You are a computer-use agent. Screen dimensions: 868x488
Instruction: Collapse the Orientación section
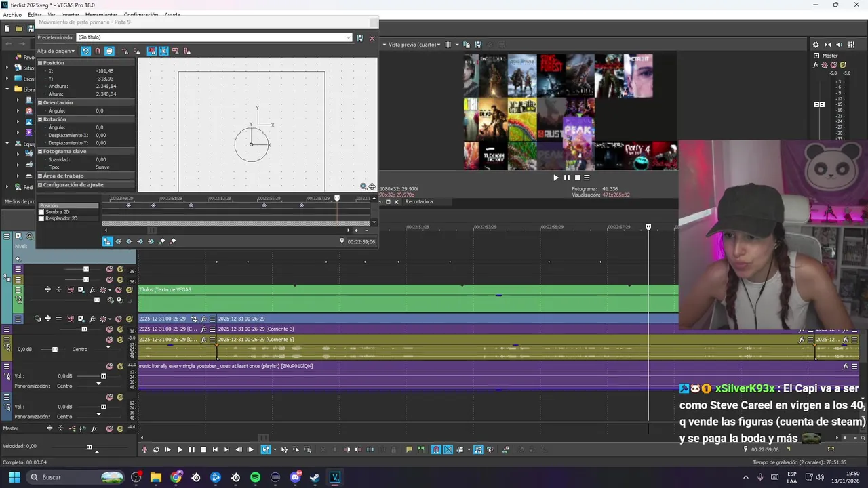[x=40, y=102]
